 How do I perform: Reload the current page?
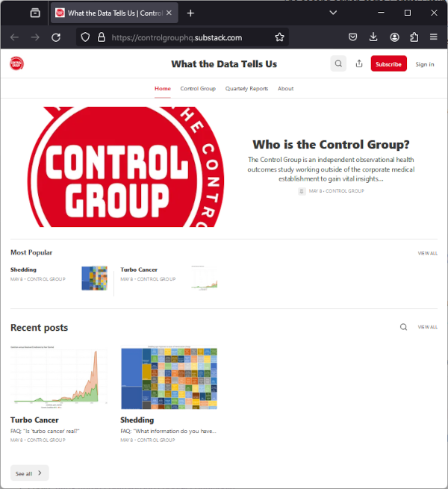56,37
